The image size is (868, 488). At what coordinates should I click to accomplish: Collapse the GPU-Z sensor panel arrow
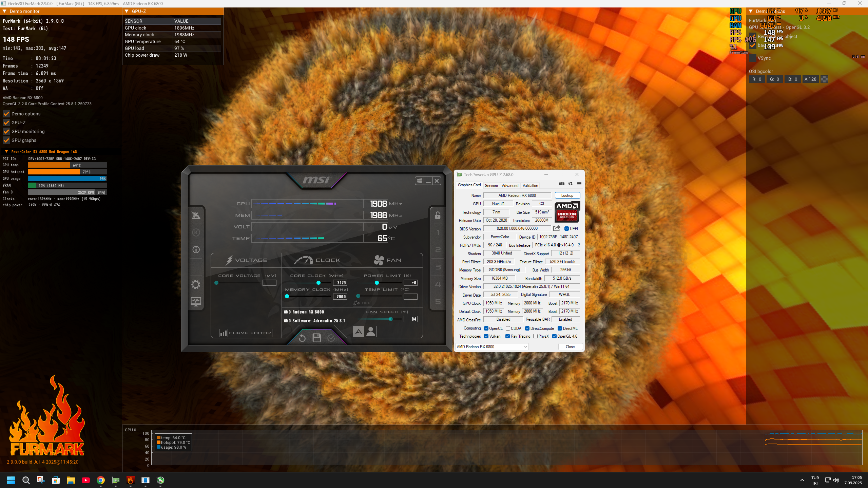tap(127, 11)
